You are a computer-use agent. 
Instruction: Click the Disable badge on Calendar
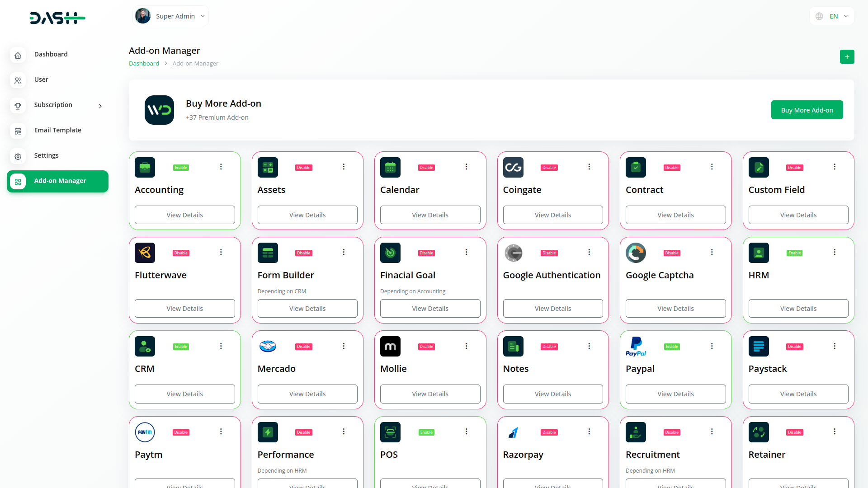426,168
